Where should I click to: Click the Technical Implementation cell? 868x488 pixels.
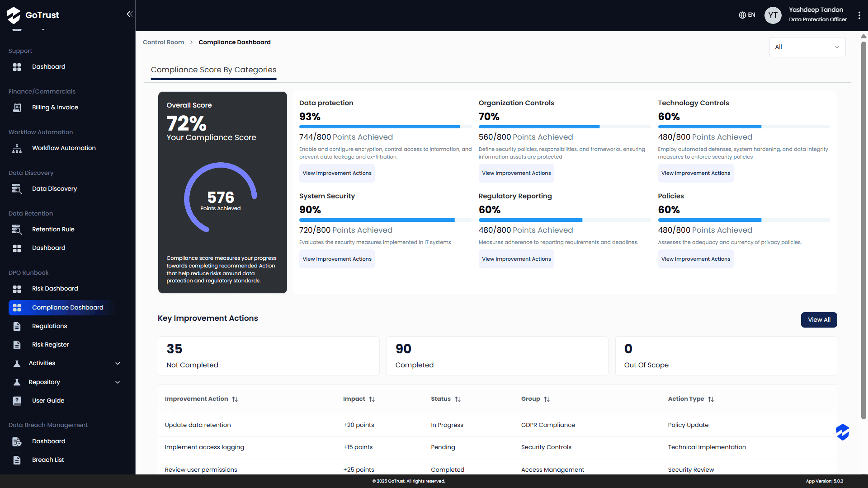click(707, 447)
